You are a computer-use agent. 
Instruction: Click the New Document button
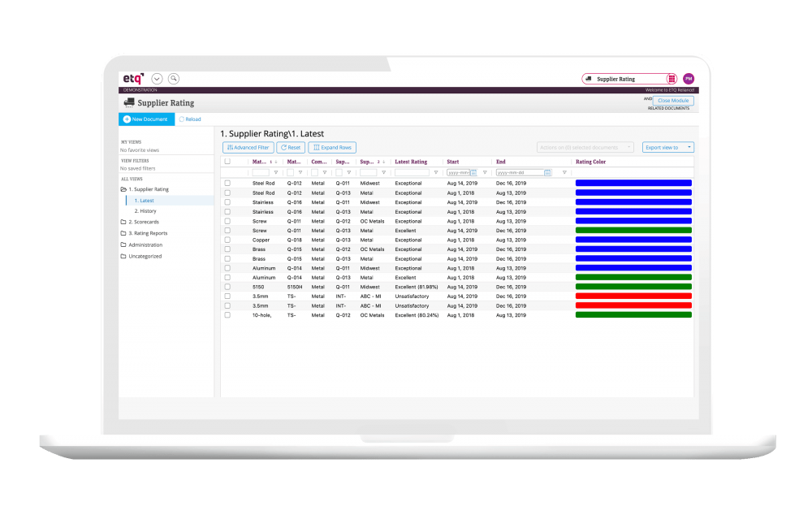point(146,119)
